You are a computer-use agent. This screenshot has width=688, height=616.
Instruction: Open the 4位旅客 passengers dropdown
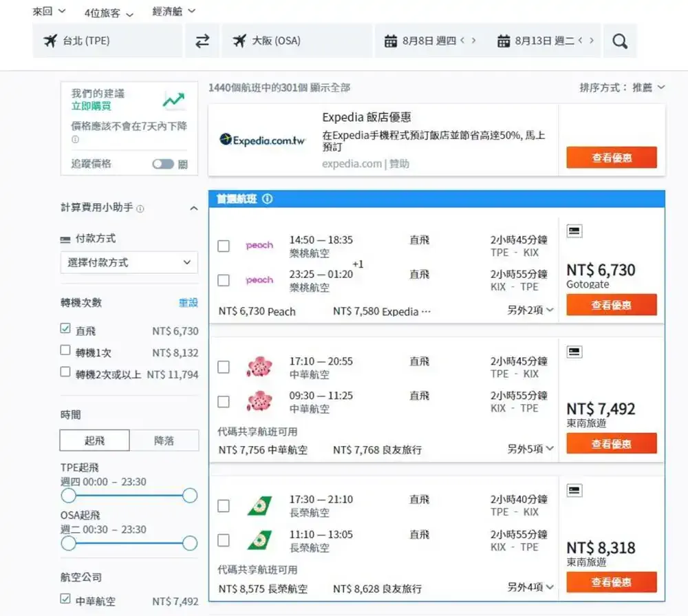[109, 13]
